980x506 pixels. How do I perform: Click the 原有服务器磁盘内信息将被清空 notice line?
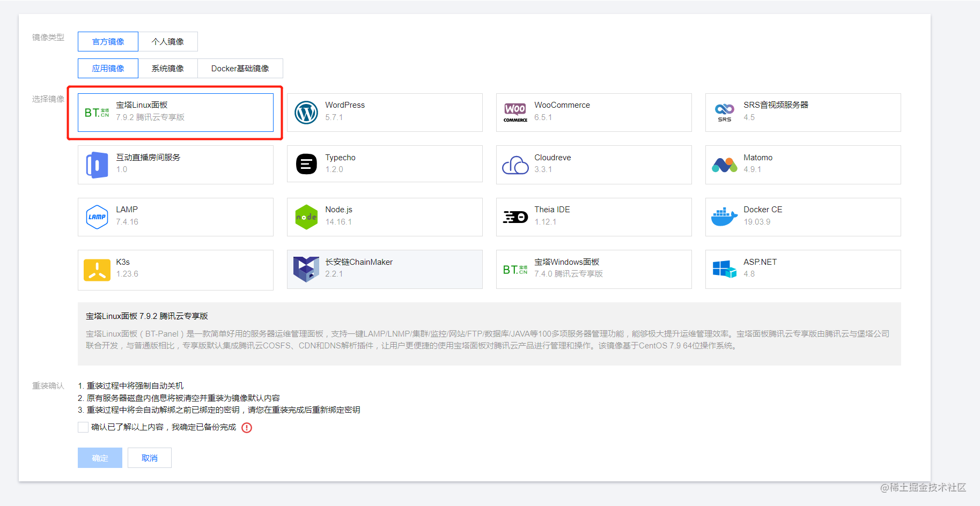179,398
